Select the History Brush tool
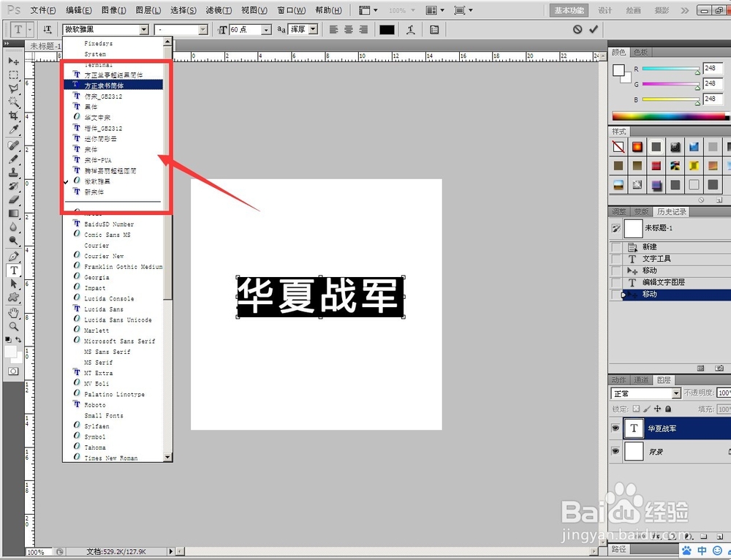The width and height of the screenshot is (731, 560). point(13,186)
